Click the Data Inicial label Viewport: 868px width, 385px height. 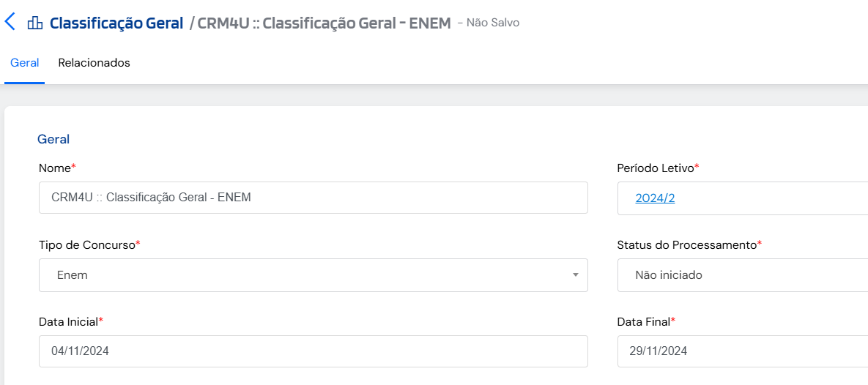[x=68, y=321]
